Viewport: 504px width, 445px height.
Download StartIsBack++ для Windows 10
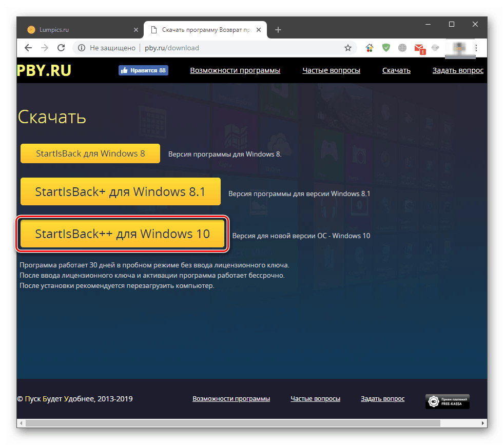[x=122, y=234]
